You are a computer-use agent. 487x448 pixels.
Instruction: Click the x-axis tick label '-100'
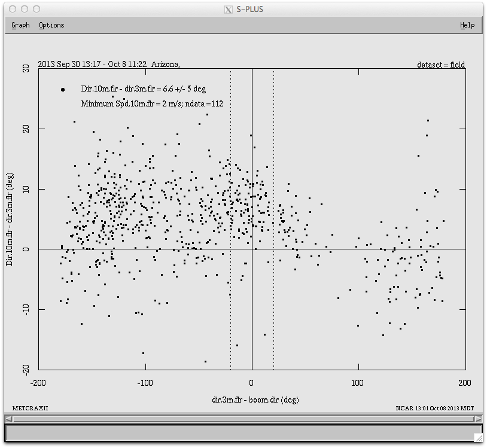pyautogui.click(x=145, y=383)
